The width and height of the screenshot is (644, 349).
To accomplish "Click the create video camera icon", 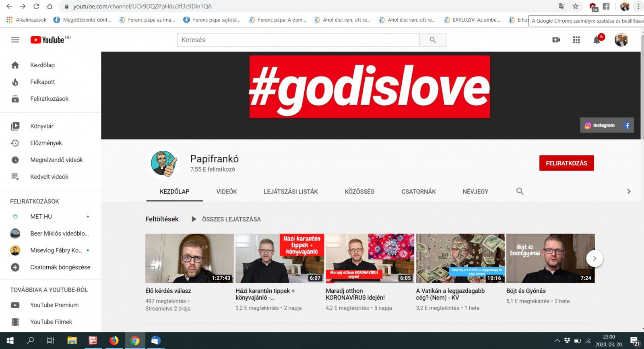I will pyautogui.click(x=556, y=40).
